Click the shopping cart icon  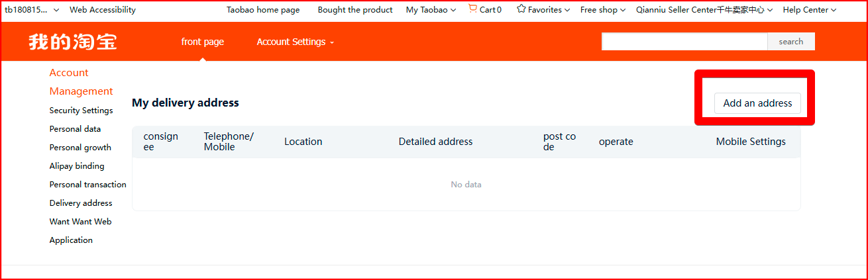point(472,9)
